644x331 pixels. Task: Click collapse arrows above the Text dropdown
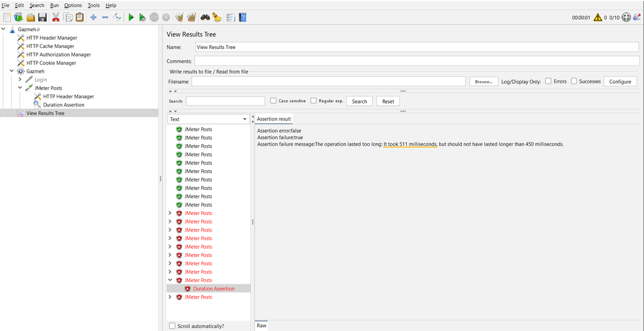(x=173, y=111)
